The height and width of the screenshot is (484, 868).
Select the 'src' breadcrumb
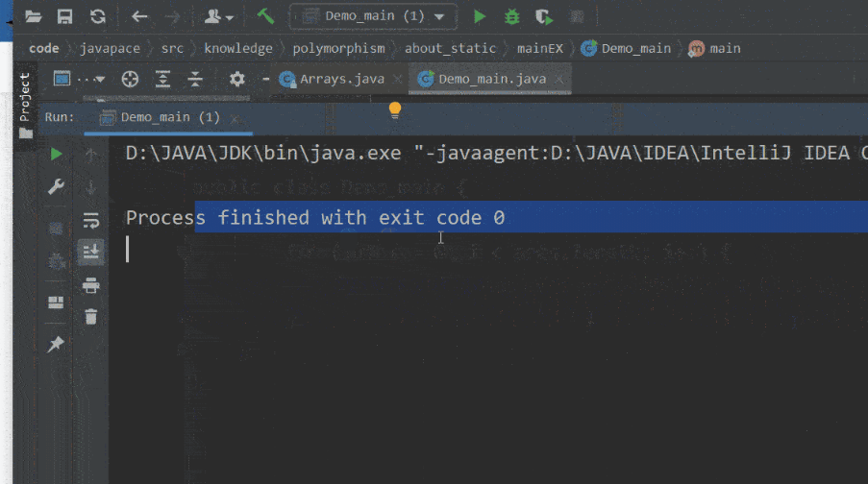[172, 49]
